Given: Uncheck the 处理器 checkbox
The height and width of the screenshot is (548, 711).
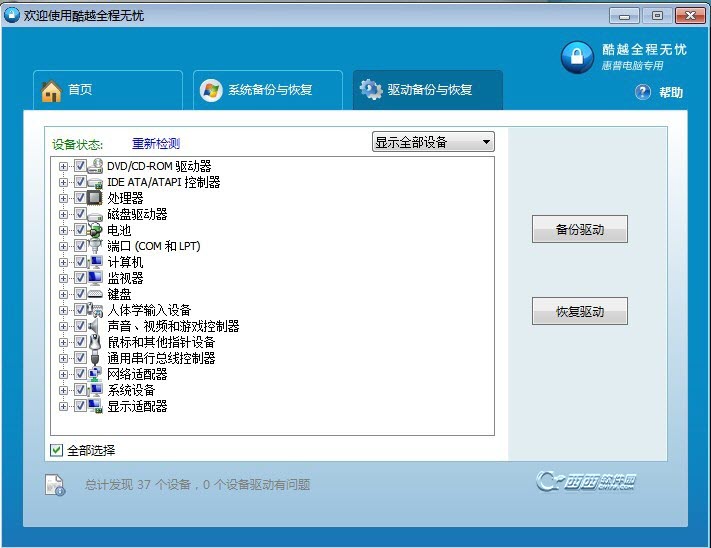Looking at the screenshot, I should pyautogui.click(x=80, y=198).
